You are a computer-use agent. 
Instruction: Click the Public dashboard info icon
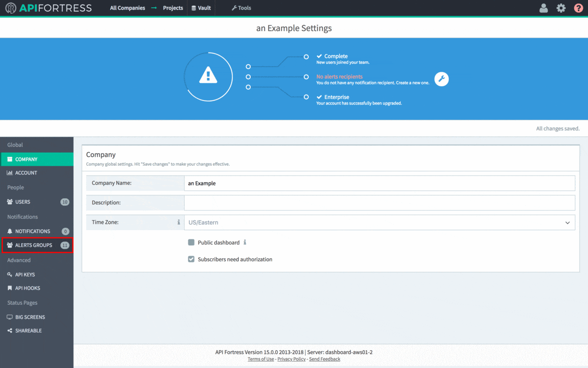[245, 242]
